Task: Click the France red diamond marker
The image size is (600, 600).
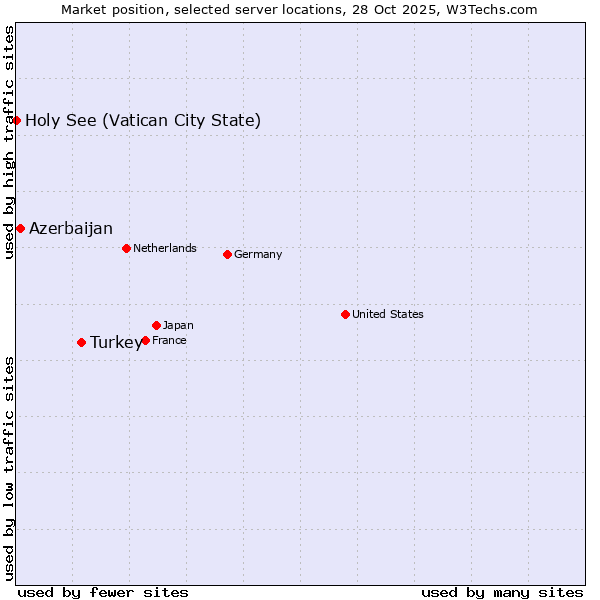Action: (145, 340)
